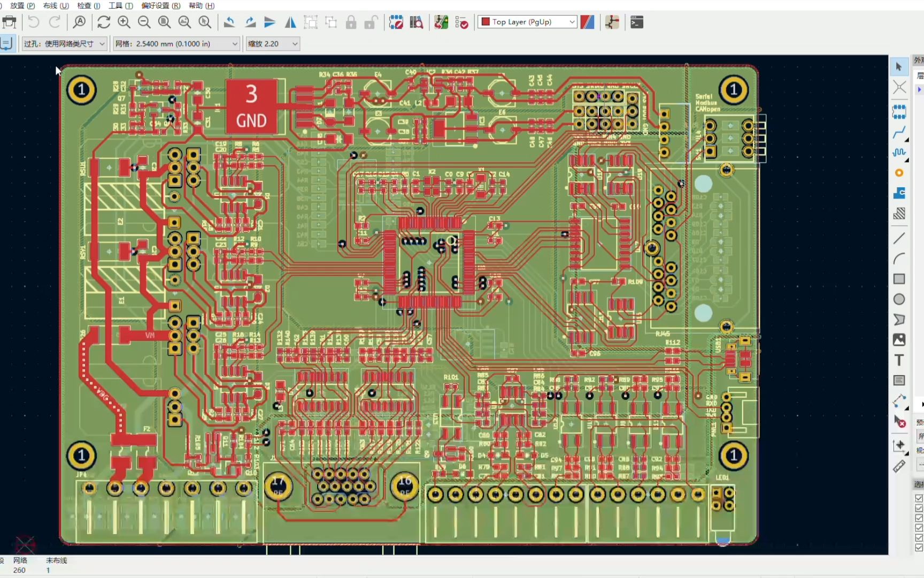Undo the last edit
This screenshot has height=578, width=924.
point(33,22)
